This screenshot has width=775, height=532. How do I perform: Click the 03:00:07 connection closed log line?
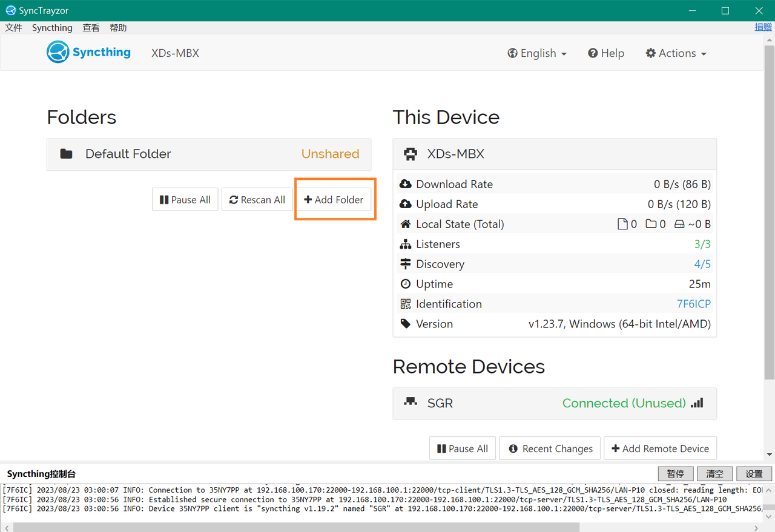coord(383,490)
